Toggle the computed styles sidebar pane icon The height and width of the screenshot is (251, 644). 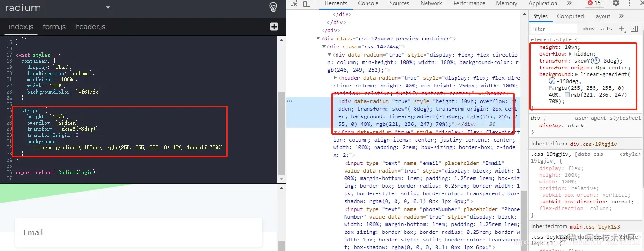click(634, 29)
